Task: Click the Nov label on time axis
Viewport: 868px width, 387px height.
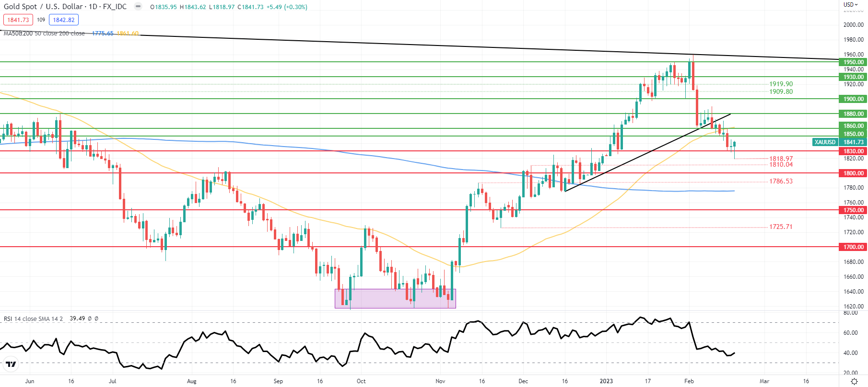Action: click(440, 381)
